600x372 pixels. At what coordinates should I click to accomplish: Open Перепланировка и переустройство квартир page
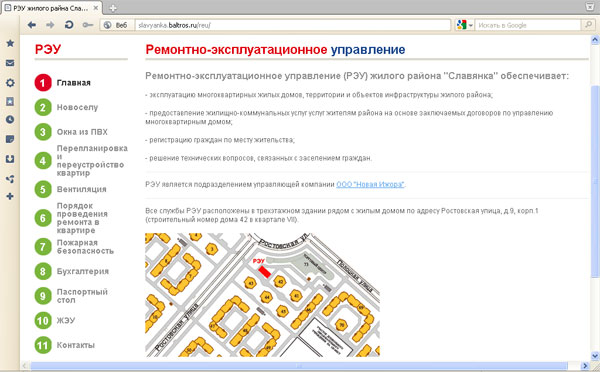pos(92,160)
